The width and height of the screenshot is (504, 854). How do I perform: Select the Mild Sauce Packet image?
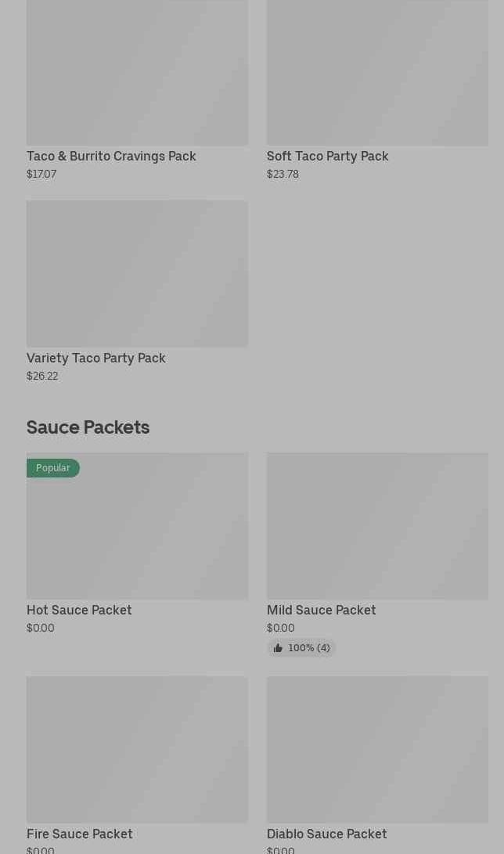click(377, 526)
